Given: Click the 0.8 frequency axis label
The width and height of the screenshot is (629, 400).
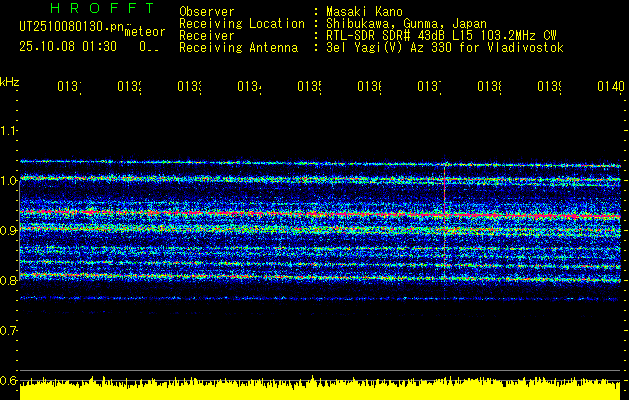Looking at the screenshot, I should tap(8, 280).
